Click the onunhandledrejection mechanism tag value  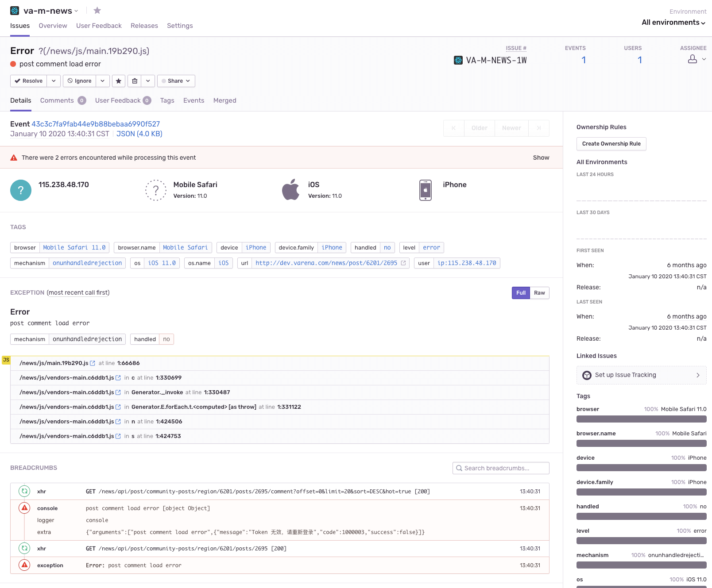pyautogui.click(x=87, y=263)
